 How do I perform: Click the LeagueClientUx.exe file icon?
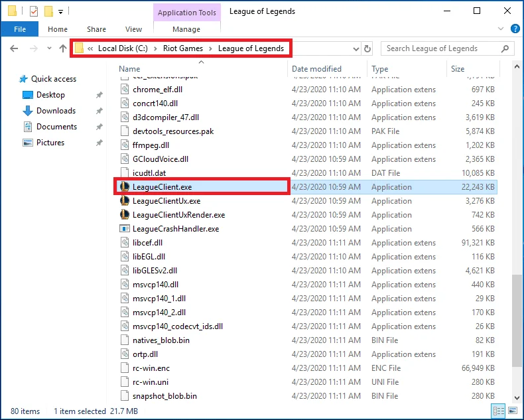click(125, 200)
